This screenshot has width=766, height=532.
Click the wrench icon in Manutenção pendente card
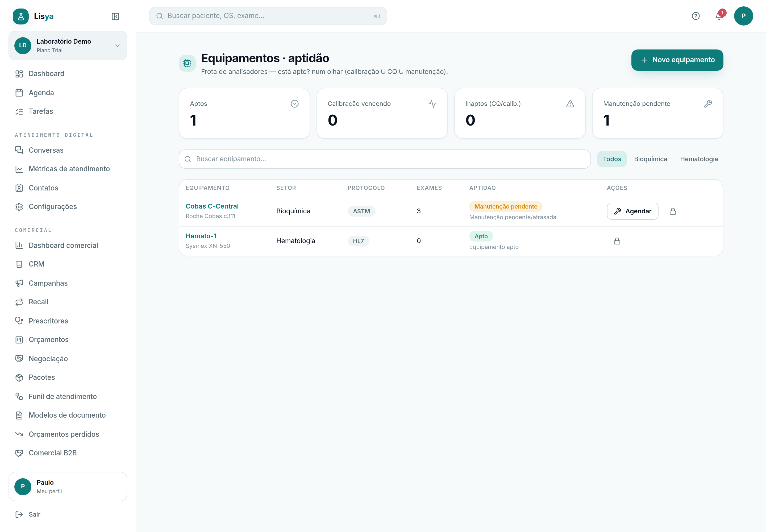[708, 104]
